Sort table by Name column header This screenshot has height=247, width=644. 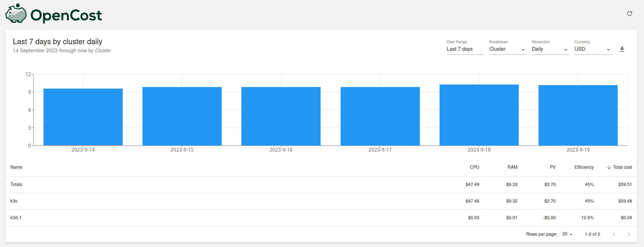pyautogui.click(x=16, y=167)
